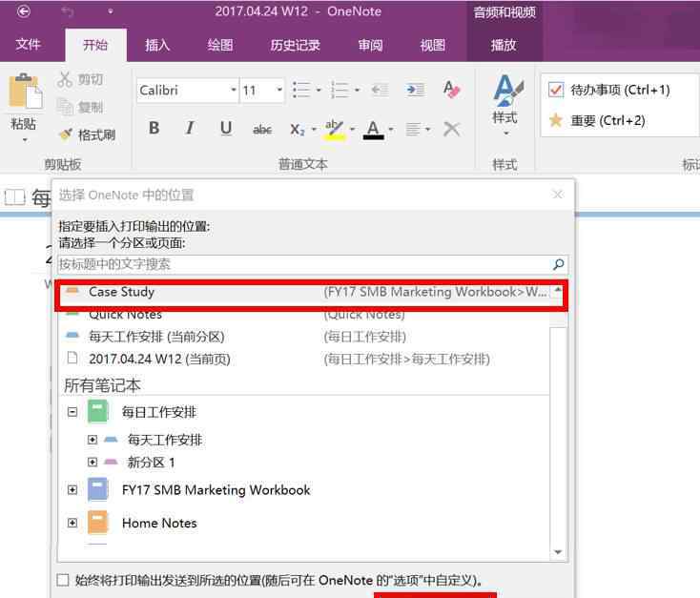The image size is (700, 598).
Task: Switch to the 审阅 (Review) tab
Action: pyautogui.click(x=370, y=45)
